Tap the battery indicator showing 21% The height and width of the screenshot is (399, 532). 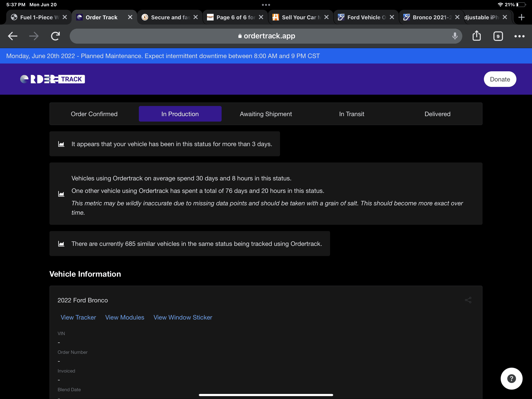coord(515,4)
